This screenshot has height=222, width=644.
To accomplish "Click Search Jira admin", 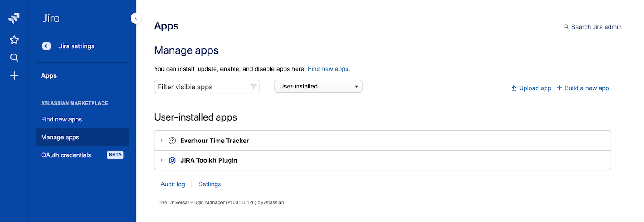I will click(x=593, y=27).
